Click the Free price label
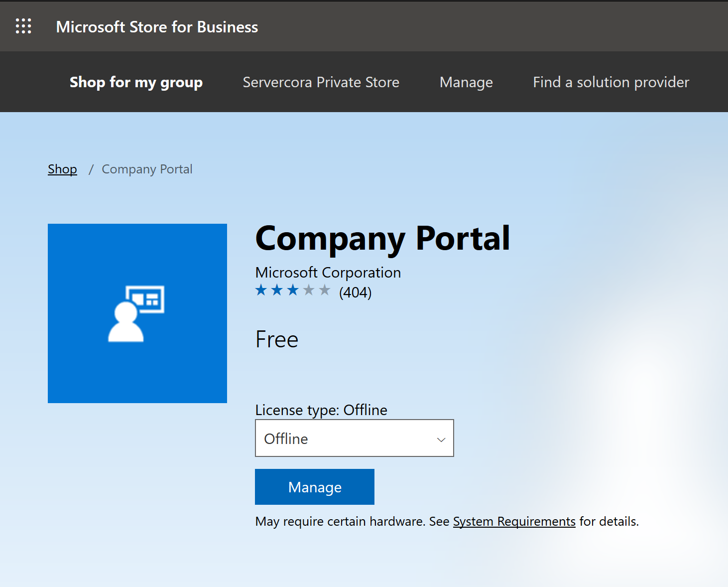728x587 pixels. pos(277,340)
